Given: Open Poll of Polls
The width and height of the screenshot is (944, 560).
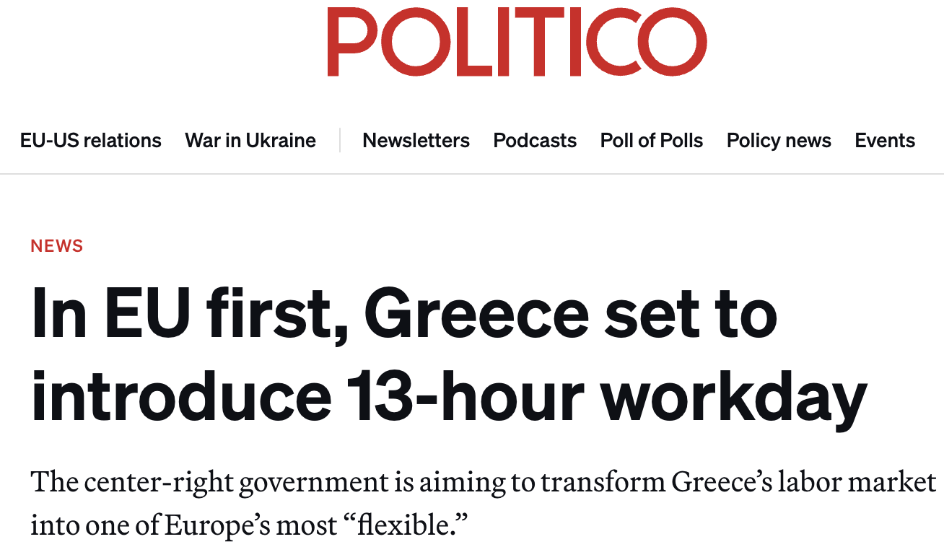Looking at the screenshot, I should click(652, 140).
